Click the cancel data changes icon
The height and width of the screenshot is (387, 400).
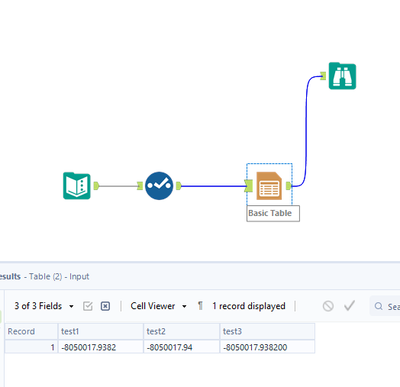coord(328,306)
